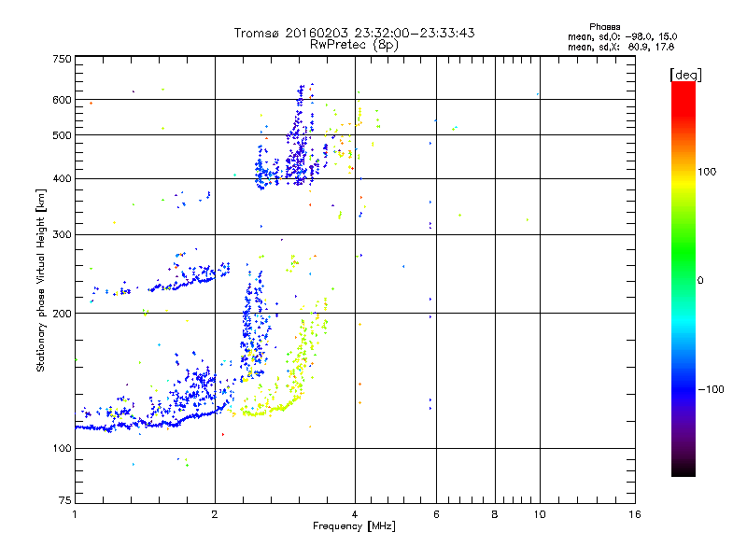Click the '750' height tick label
The image size is (747, 560).
[62, 59]
